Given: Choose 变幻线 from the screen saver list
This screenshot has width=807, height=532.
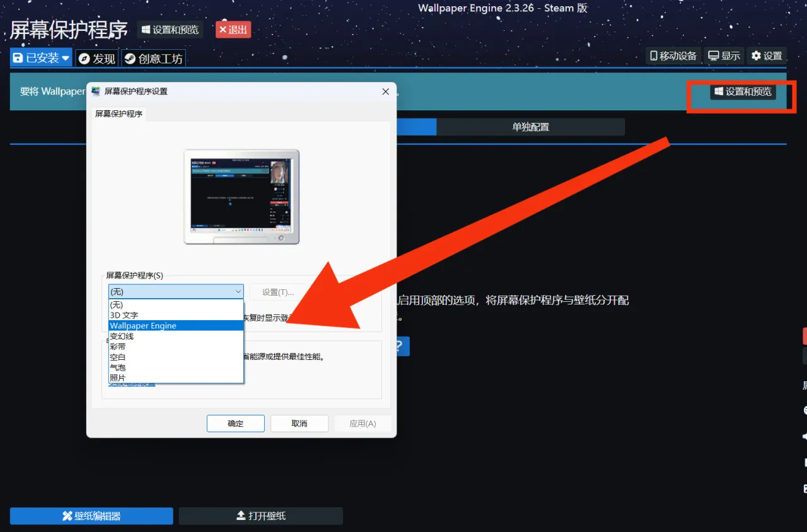Looking at the screenshot, I should click(x=176, y=336).
